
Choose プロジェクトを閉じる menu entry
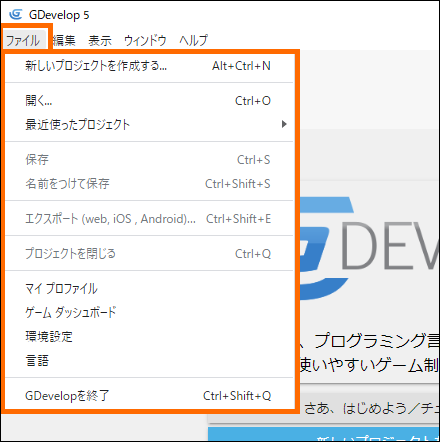click(x=149, y=254)
